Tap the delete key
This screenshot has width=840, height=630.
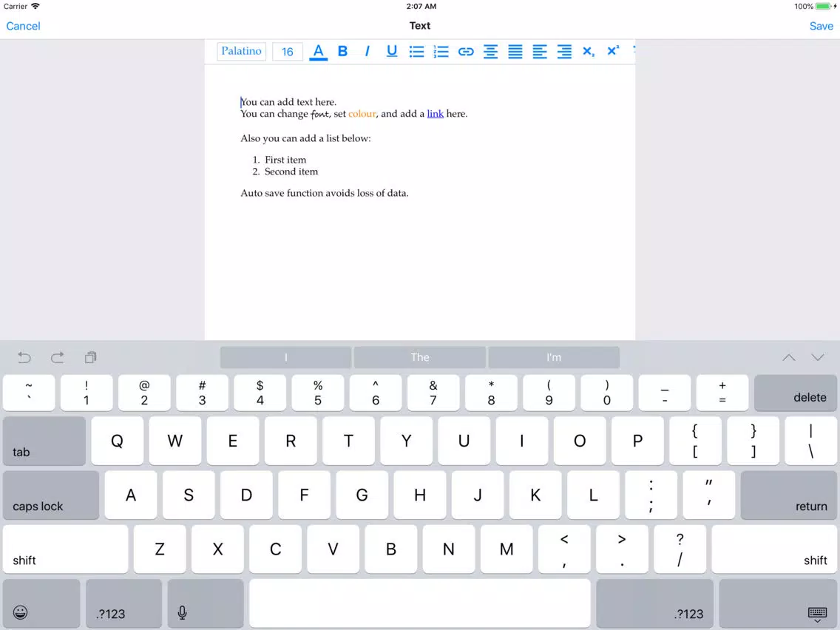coord(796,393)
